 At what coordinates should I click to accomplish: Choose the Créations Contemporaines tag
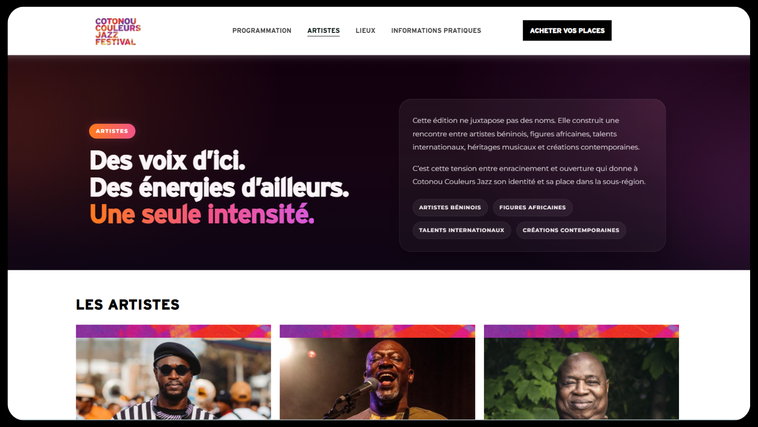click(570, 230)
